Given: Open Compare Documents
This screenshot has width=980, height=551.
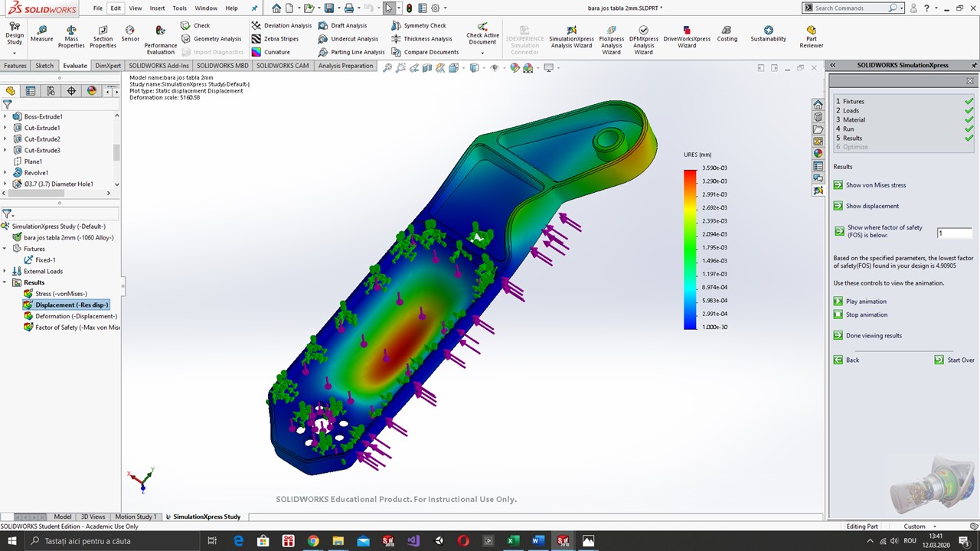Looking at the screenshot, I should [425, 52].
